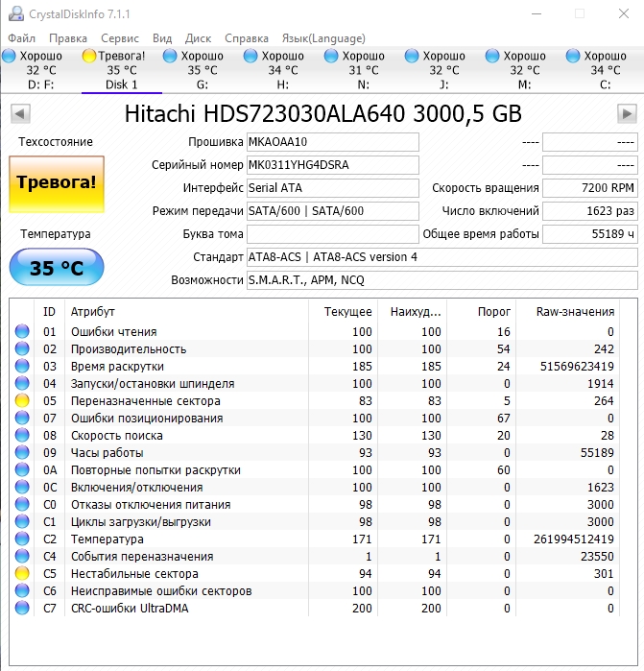The image size is (644, 671).
Task: Click yellow orb of attribute C5 Нестабильные сектора
Action: 22,573
